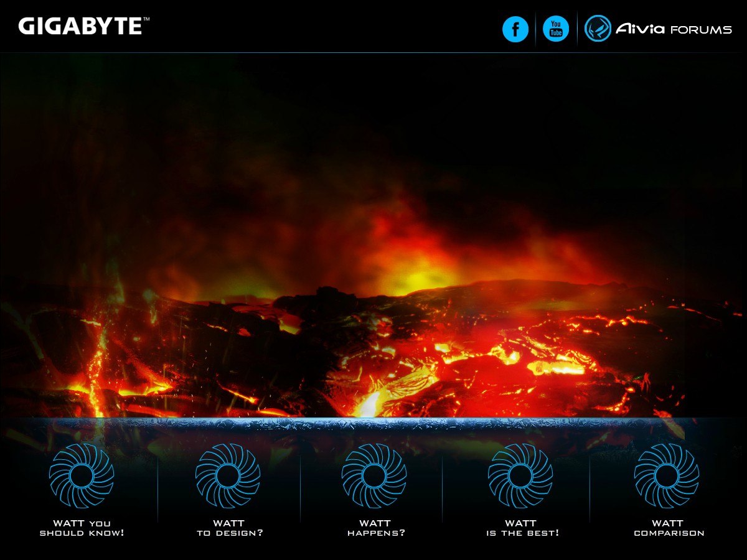Open the 'WATT you should know!' section

(x=82, y=528)
